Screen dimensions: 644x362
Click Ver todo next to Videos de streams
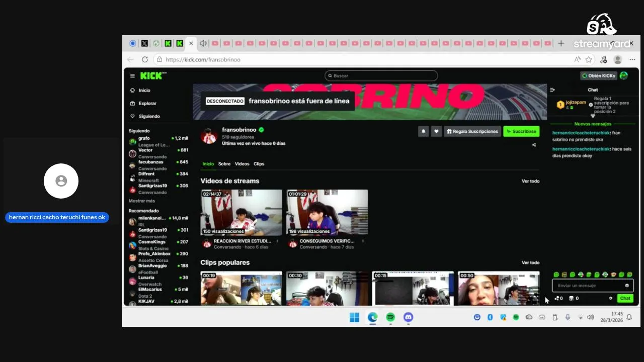click(530, 181)
